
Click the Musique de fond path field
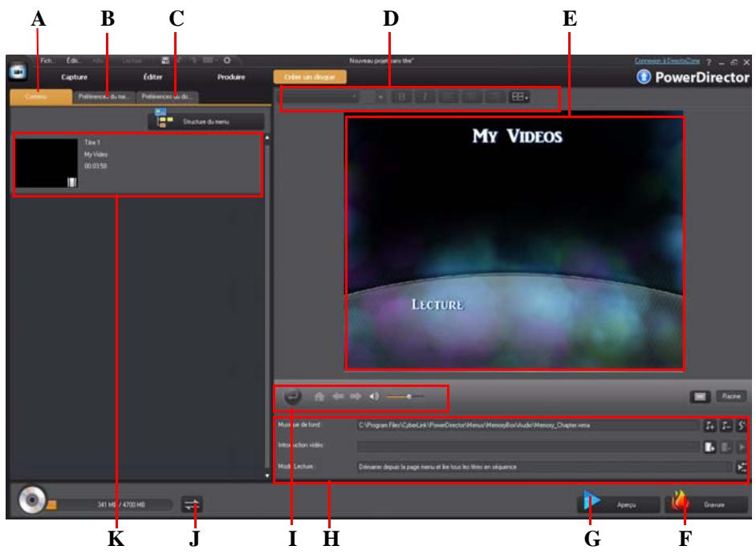528,426
